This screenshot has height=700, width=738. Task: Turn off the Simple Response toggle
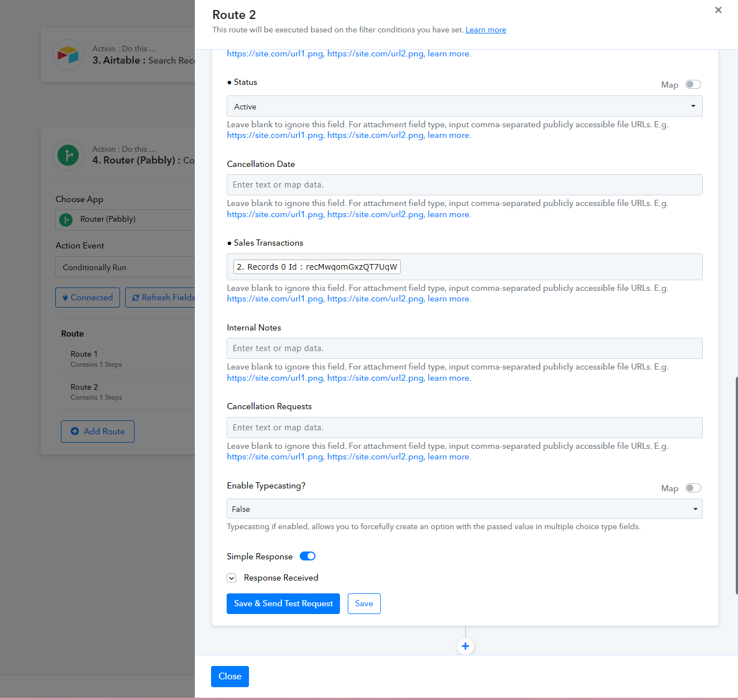click(308, 556)
